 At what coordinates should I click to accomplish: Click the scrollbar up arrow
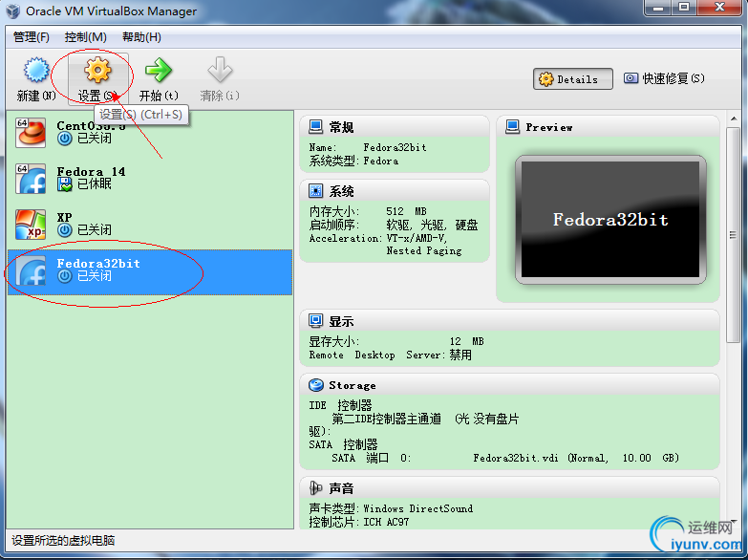tap(733, 118)
